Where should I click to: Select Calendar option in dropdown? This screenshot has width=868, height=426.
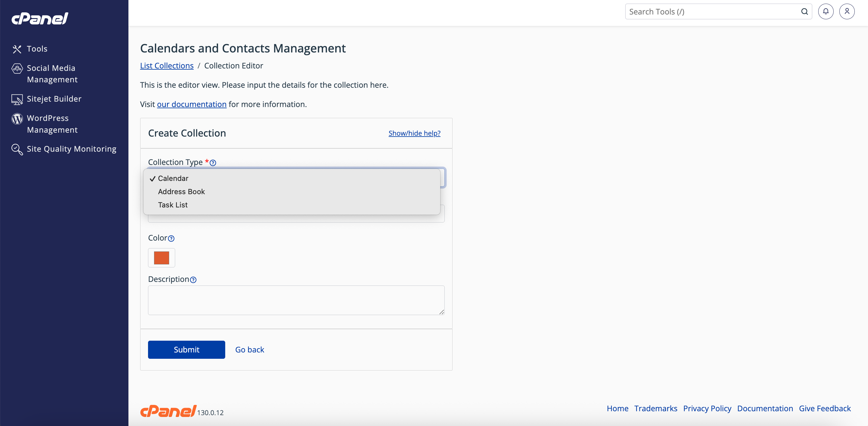[x=173, y=178]
